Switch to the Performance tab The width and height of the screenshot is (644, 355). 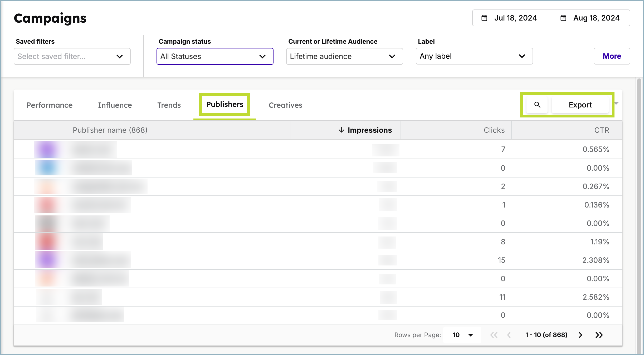click(x=50, y=105)
